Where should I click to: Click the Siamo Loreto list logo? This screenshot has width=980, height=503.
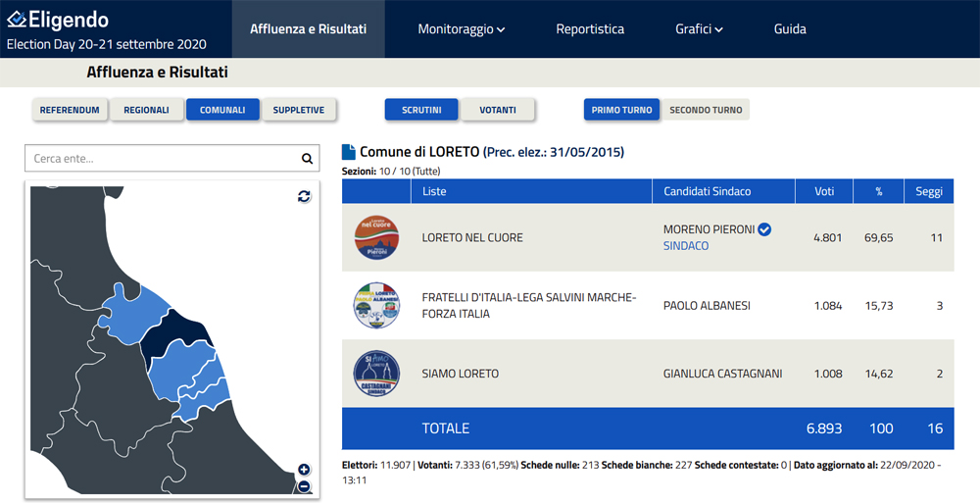[376, 374]
